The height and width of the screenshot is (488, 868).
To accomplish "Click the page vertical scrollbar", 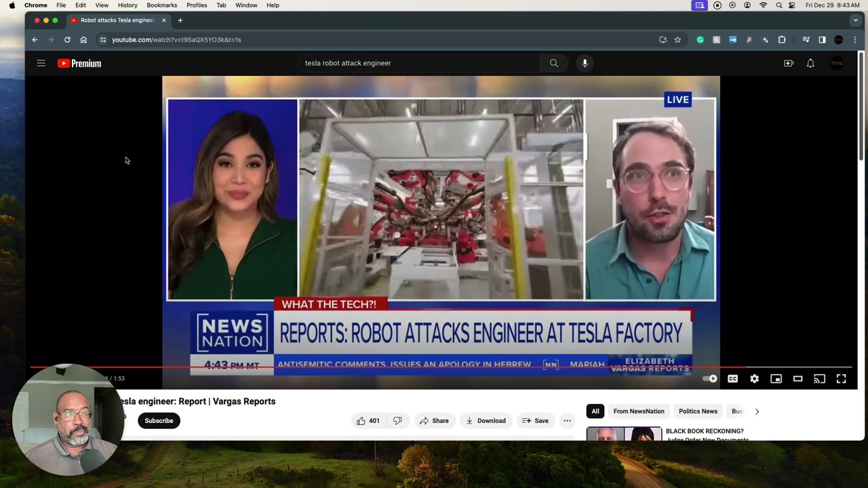I will coord(862,106).
